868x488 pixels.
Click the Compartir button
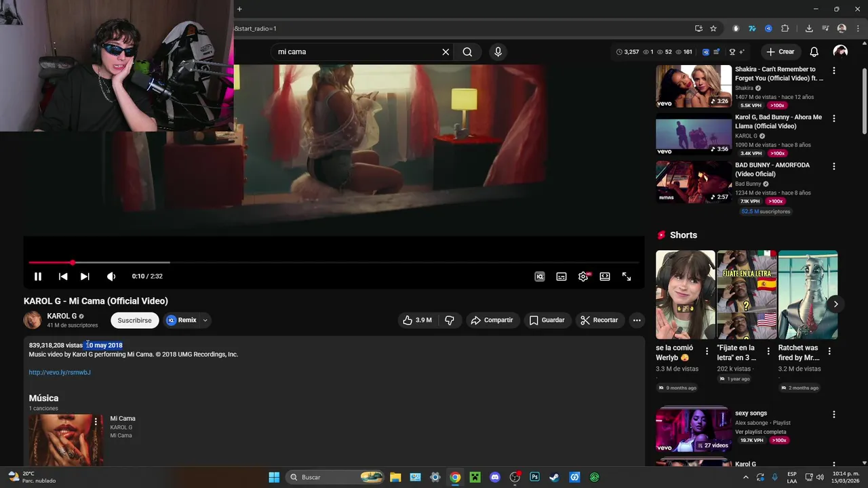(x=492, y=320)
